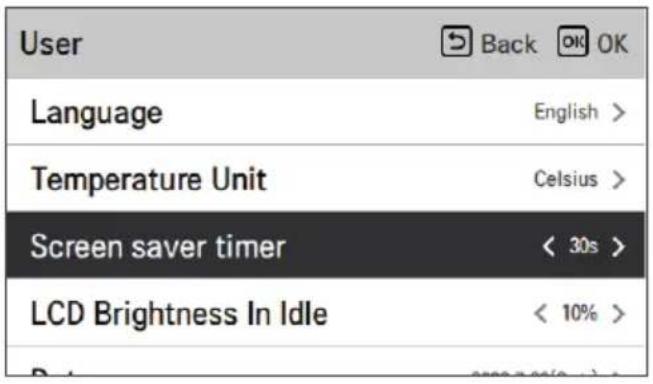Click the 10% brightness value
Screen dimensions: 653x384
pyautogui.click(x=580, y=313)
